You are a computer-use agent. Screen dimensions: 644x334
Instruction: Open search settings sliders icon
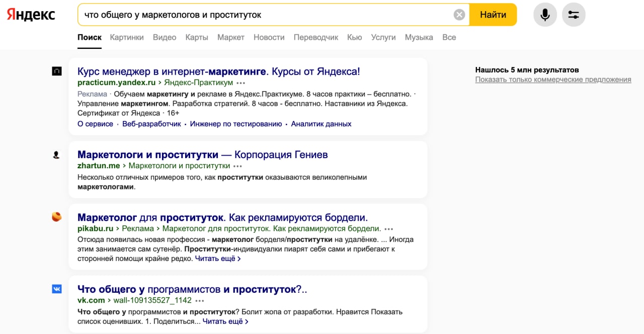click(x=574, y=15)
